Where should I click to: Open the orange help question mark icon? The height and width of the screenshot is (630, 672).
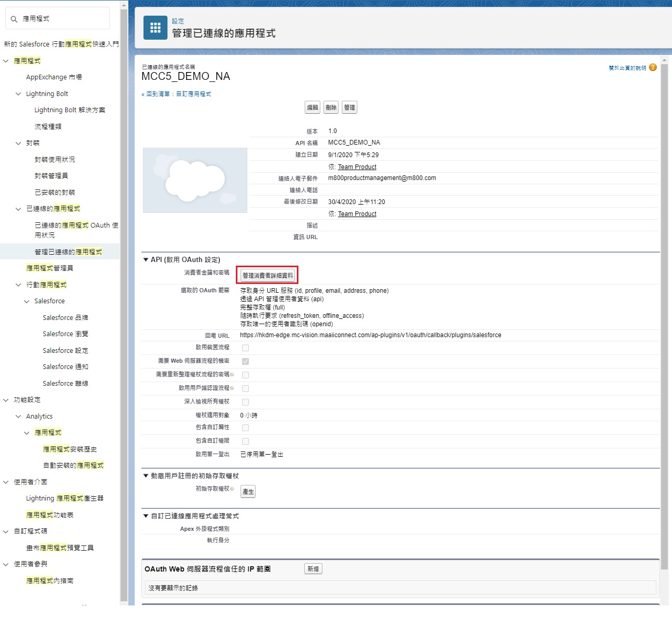653,67
